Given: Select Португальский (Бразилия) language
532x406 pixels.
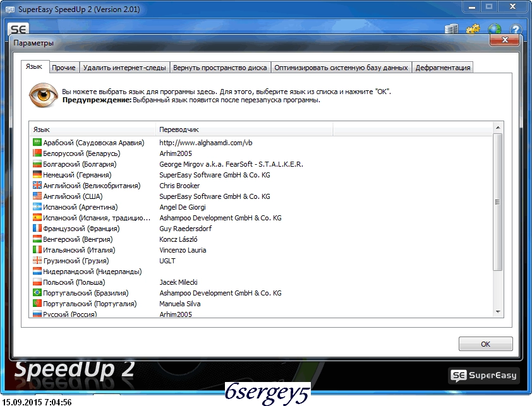Looking at the screenshot, I should 86,293.
